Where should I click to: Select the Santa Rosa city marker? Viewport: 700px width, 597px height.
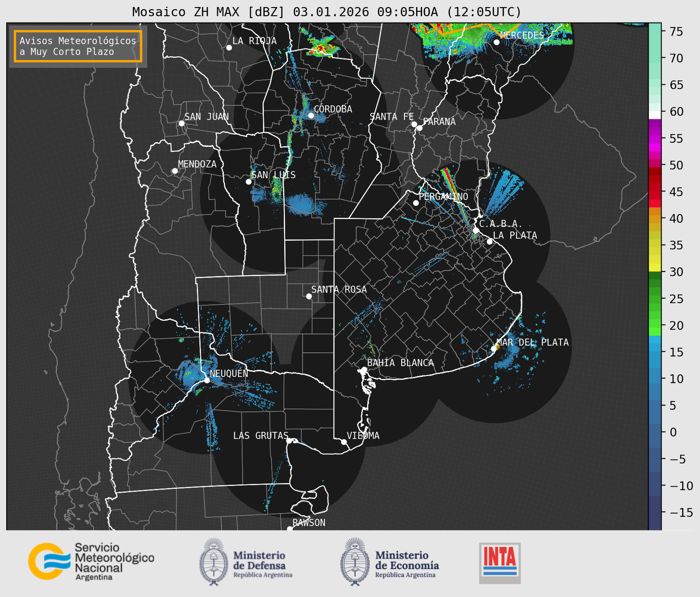(x=309, y=296)
